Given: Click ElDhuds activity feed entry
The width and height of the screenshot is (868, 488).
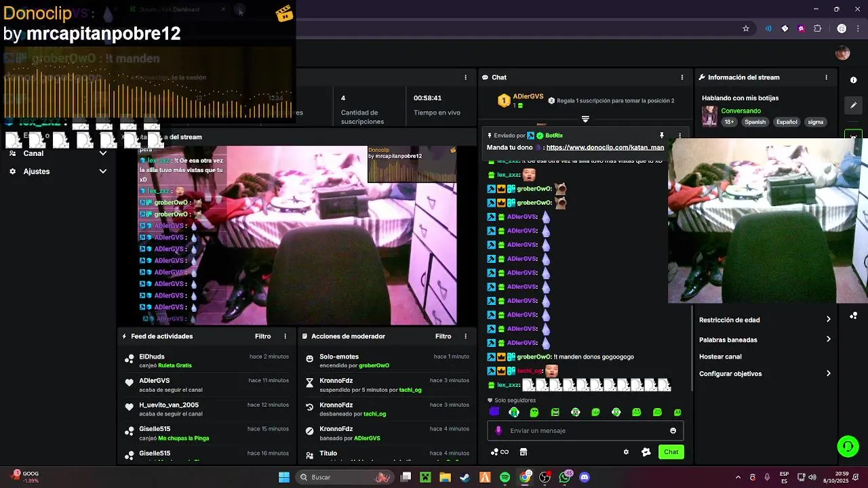Looking at the screenshot, I should pyautogui.click(x=207, y=361).
